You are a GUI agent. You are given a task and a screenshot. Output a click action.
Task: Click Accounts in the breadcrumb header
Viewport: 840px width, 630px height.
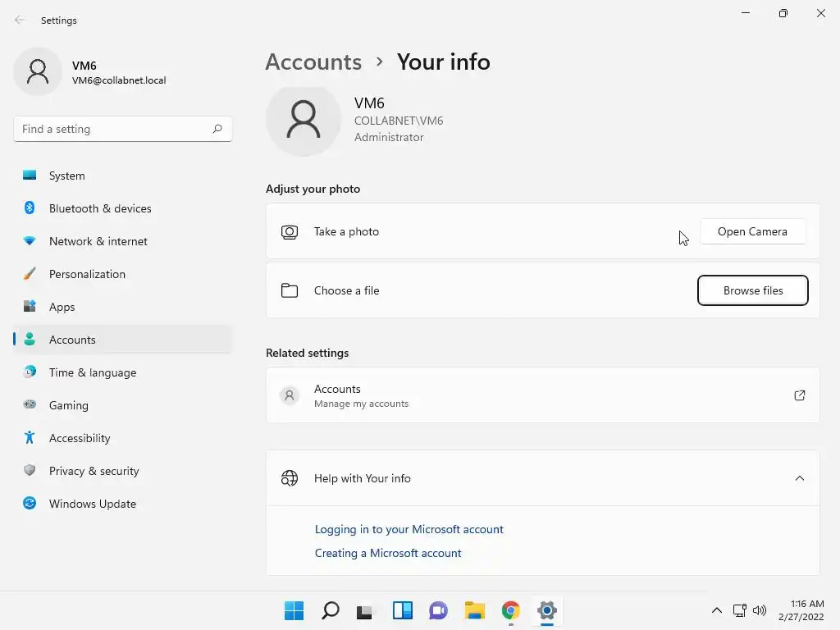click(313, 62)
